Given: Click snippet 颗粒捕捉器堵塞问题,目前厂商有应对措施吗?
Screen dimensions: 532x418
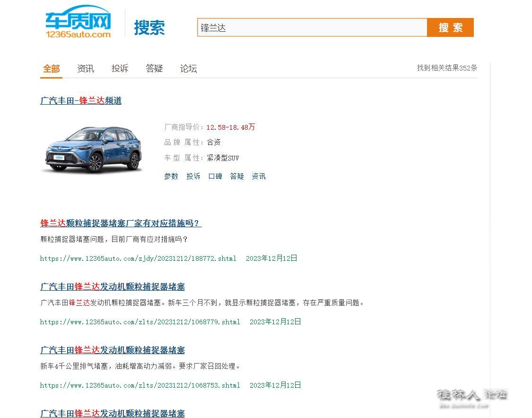Looking at the screenshot, I should coord(114,240).
